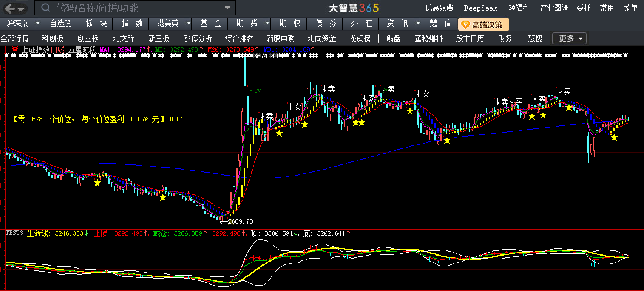Screen dimensions: 644x291
Task: Select 科创板 in the sub navigation
Action: point(52,39)
